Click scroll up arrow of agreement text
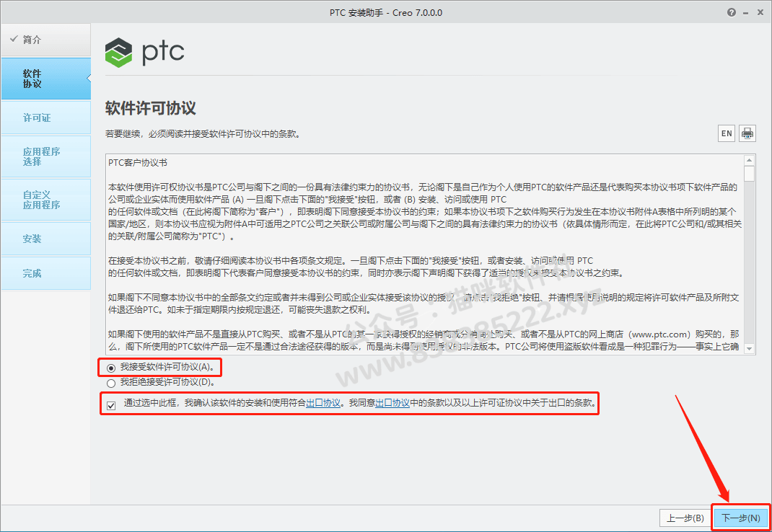 pos(750,161)
